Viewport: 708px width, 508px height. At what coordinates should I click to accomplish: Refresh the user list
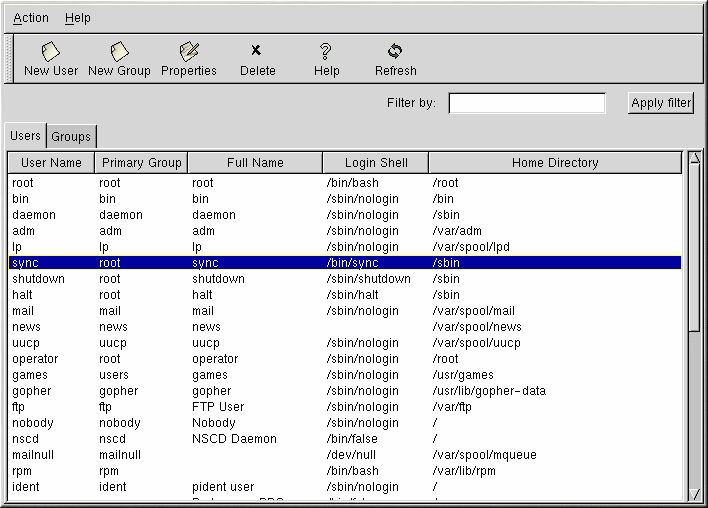point(395,59)
